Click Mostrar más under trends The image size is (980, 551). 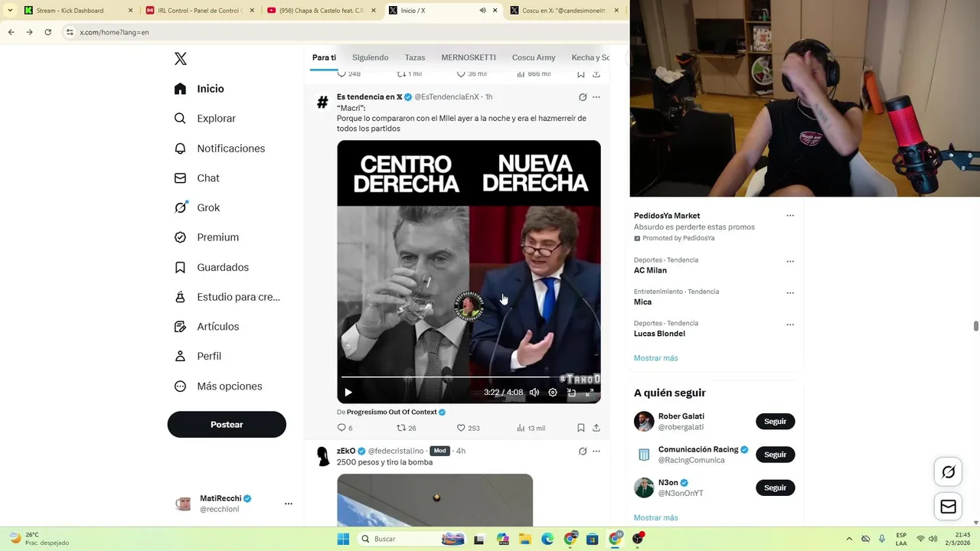pos(655,358)
